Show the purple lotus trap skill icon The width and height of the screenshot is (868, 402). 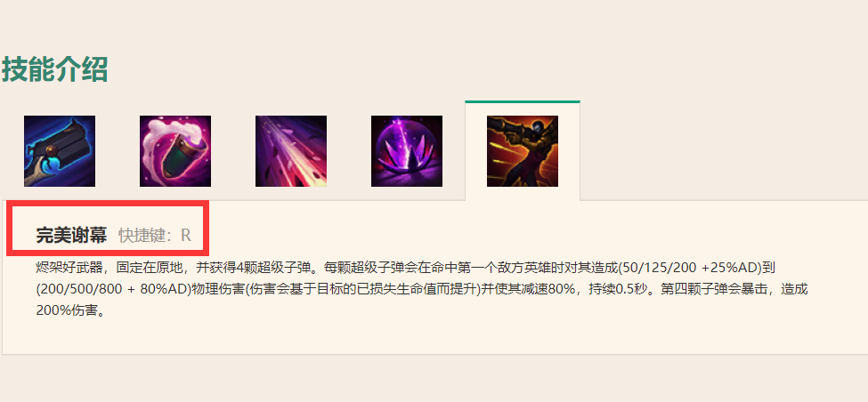[407, 151]
